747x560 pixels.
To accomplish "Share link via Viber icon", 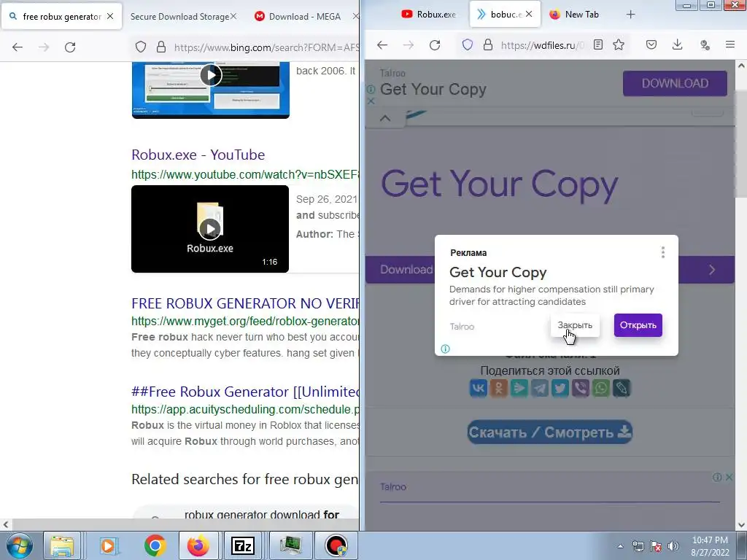I will [581, 388].
